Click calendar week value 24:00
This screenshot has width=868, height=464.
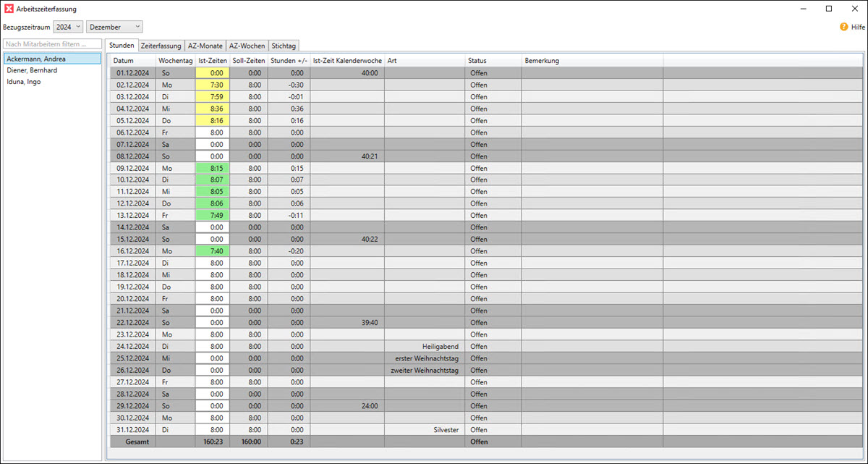point(369,406)
